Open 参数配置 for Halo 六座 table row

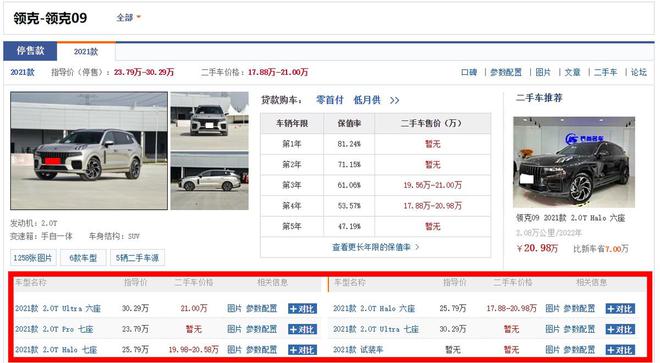pos(579,309)
